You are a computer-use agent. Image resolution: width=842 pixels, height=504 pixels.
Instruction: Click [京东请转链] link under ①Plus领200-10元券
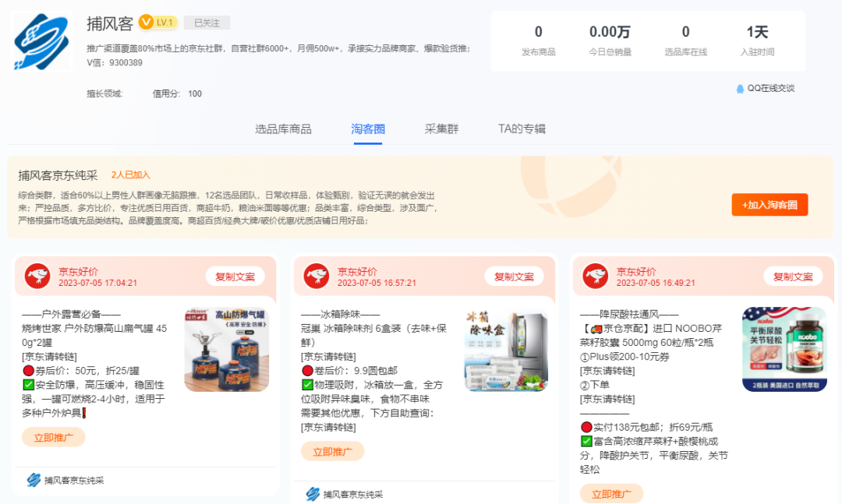[x=607, y=370]
